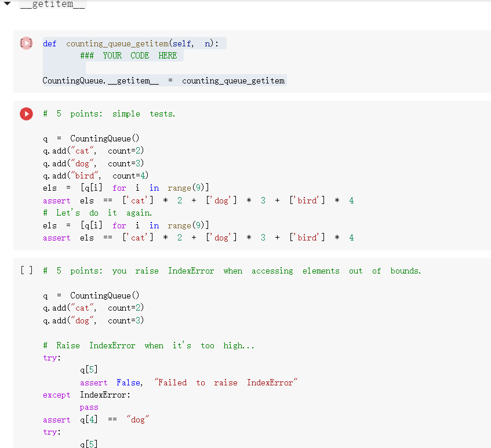Click the 'assert False, "Failed to raise IndexError"' line
491x448 pixels.
pos(188,383)
